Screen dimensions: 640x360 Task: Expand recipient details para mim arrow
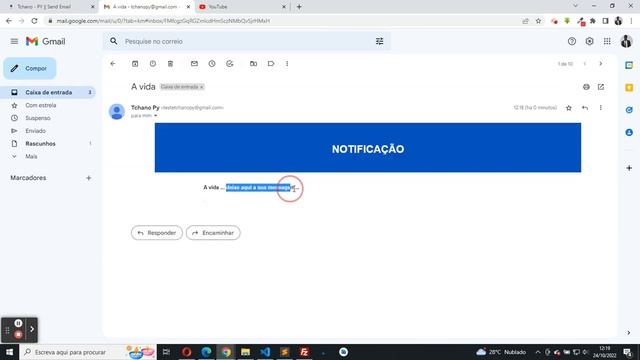pyautogui.click(x=156, y=116)
